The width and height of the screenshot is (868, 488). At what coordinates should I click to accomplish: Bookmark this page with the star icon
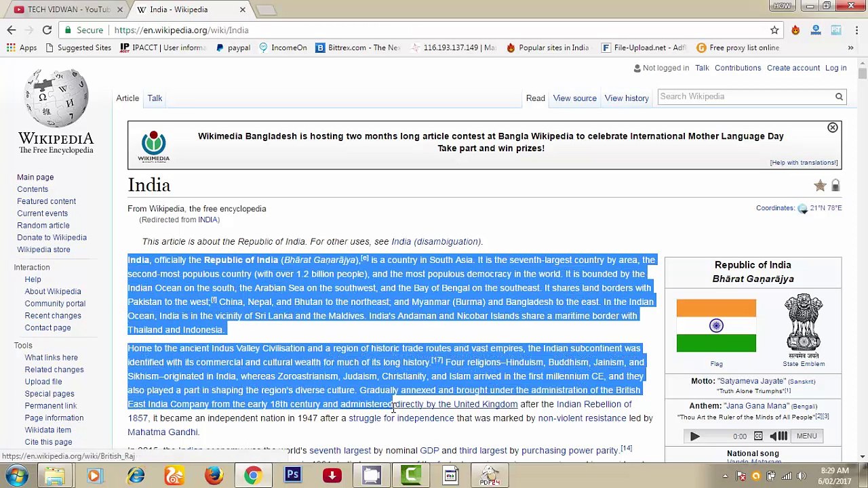(x=774, y=30)
